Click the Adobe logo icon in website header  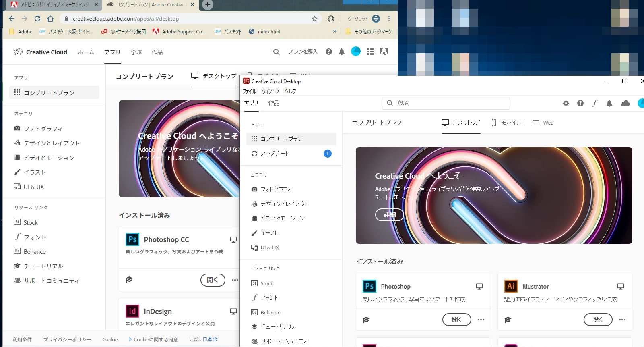384,52
